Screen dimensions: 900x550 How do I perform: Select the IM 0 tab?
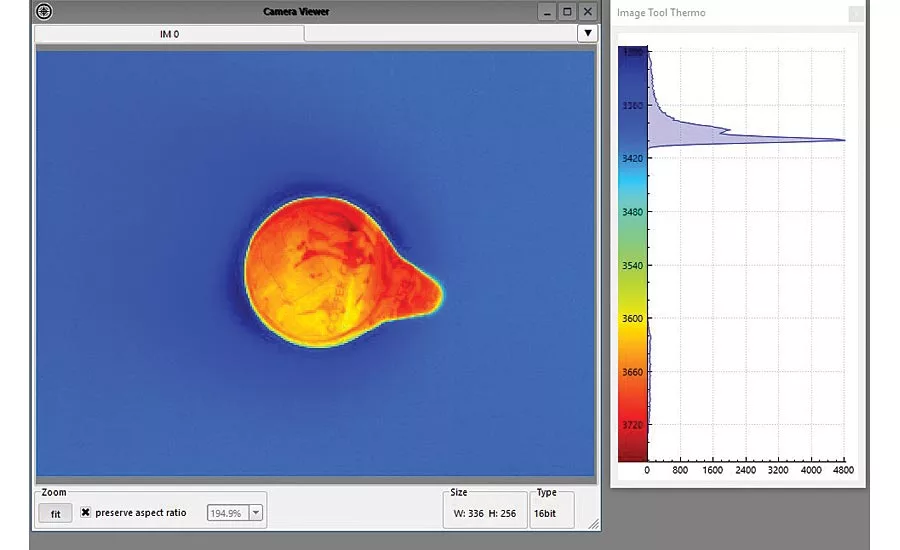(169, 34)
